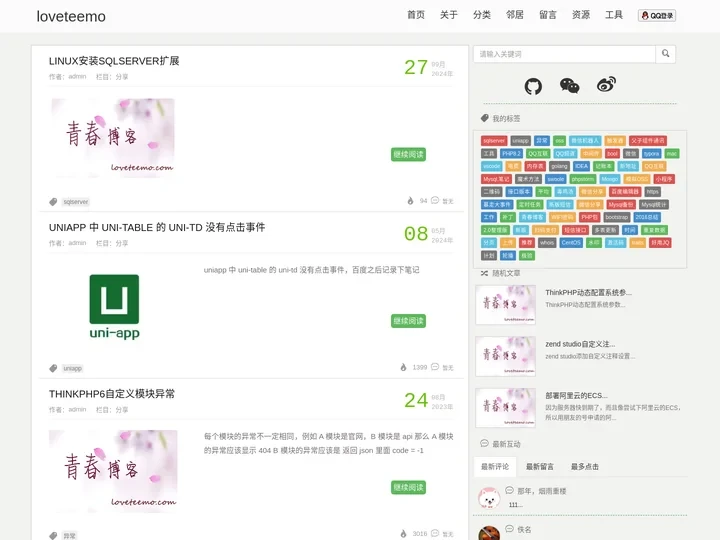Switch to 最多点击 tab
This screenshot has width=720, height=540.
pyautogui.click(x=585, y=467)
